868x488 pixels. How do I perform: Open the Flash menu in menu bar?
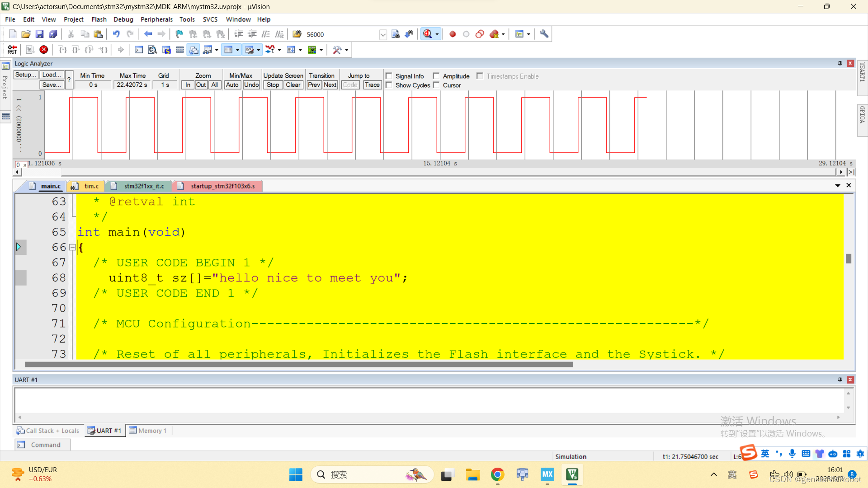coord(99,19)
